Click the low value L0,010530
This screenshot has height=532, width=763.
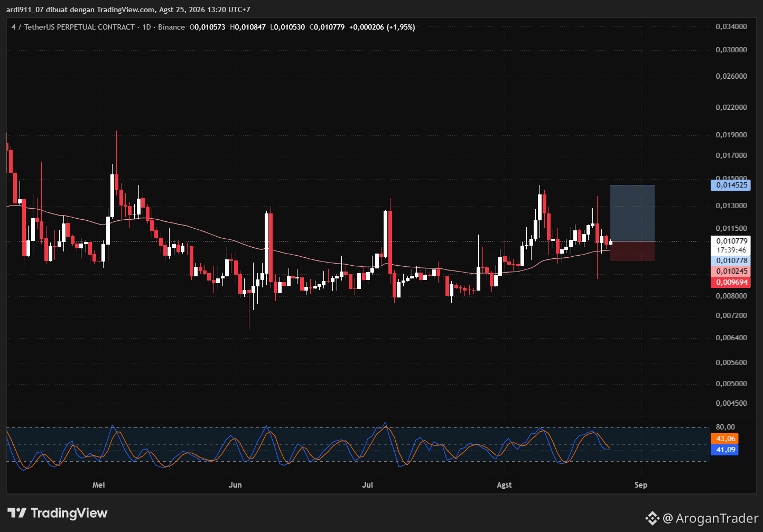[287, 27]
